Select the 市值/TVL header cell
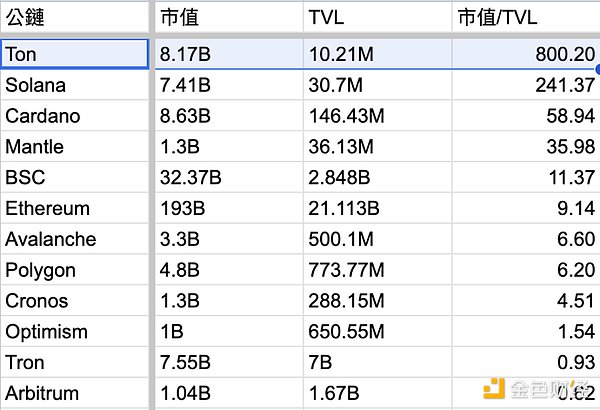 point(524,18)
